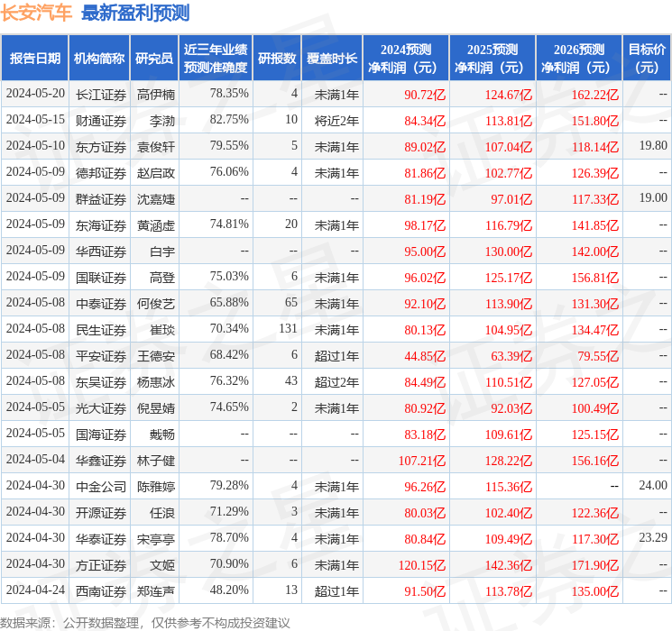
Task: Click the 报告日期 column header
Action: click(x=34, y=58)
